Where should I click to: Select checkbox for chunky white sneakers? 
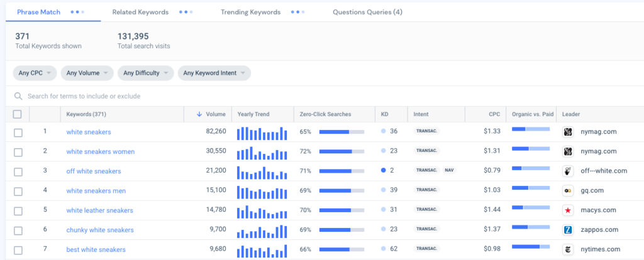18,230
